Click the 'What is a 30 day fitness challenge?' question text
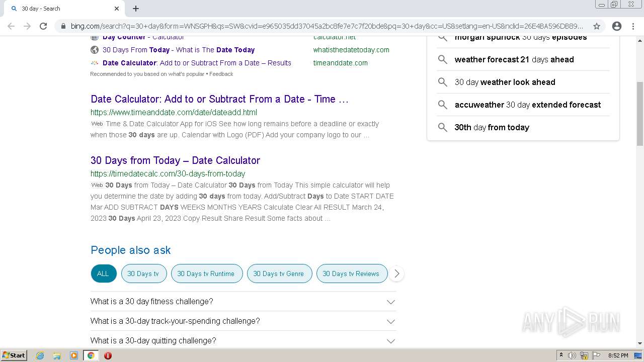The image size is (644, 362). (x=151, y=301)
